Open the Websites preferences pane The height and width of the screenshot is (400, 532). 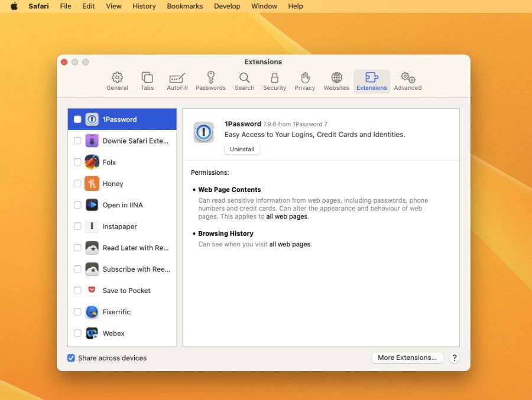pyautogui.click(x=336, y=81)
